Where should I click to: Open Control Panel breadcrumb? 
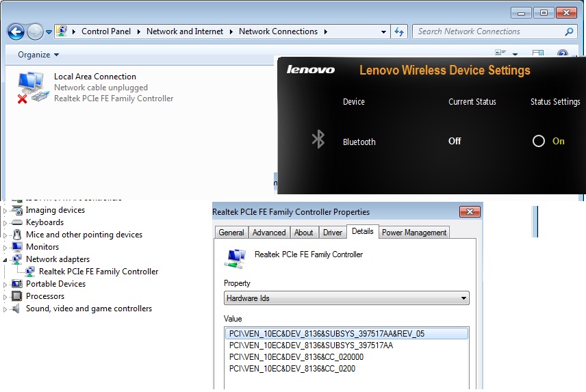[x=105, y=31]
